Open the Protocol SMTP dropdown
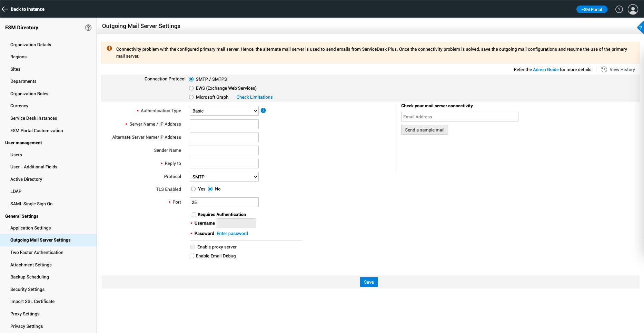The height and width of the screenshot is (333, 644). [224, 177]
